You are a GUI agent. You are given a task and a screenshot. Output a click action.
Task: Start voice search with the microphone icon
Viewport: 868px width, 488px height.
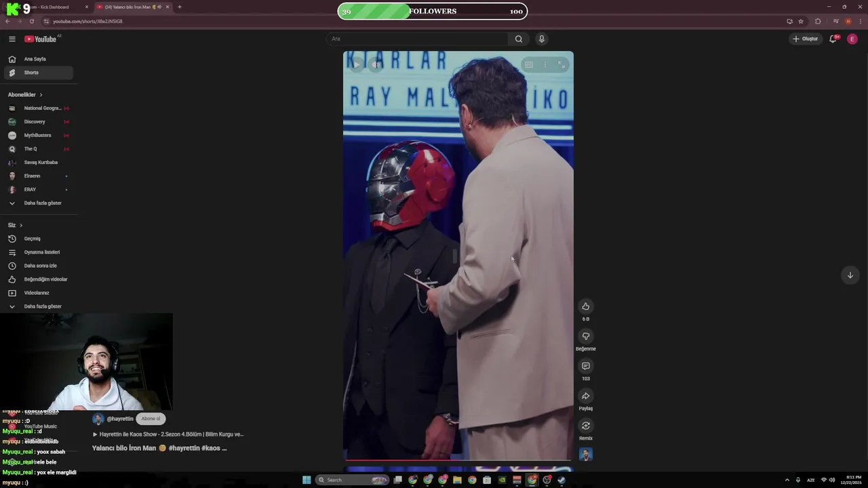[x=541, y=39]
